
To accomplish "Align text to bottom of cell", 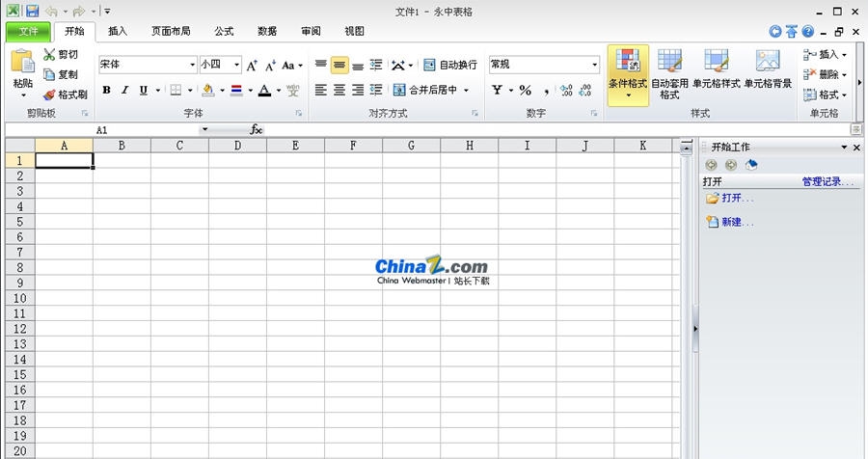I will (358, 65).
